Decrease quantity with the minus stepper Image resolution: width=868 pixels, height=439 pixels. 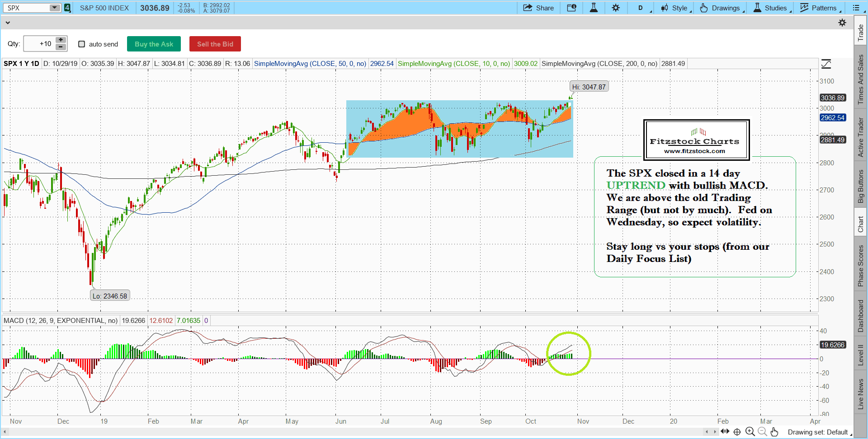[x=61, y=47]
